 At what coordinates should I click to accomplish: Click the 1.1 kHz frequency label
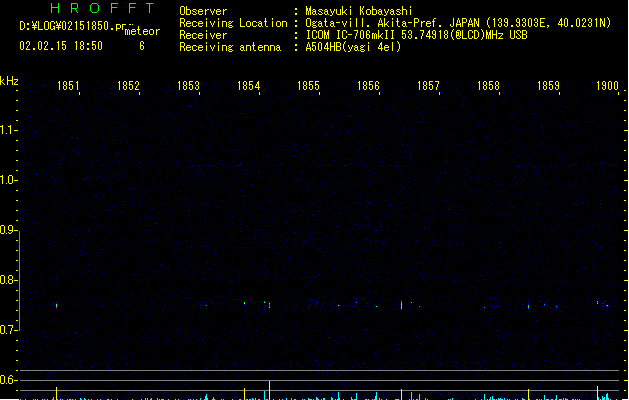(8, 130)
